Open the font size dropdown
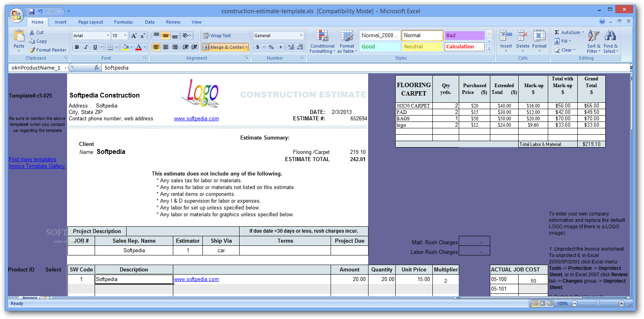This screenshot has width=644, height=319. pyautogui.click(x=125, y=36)
